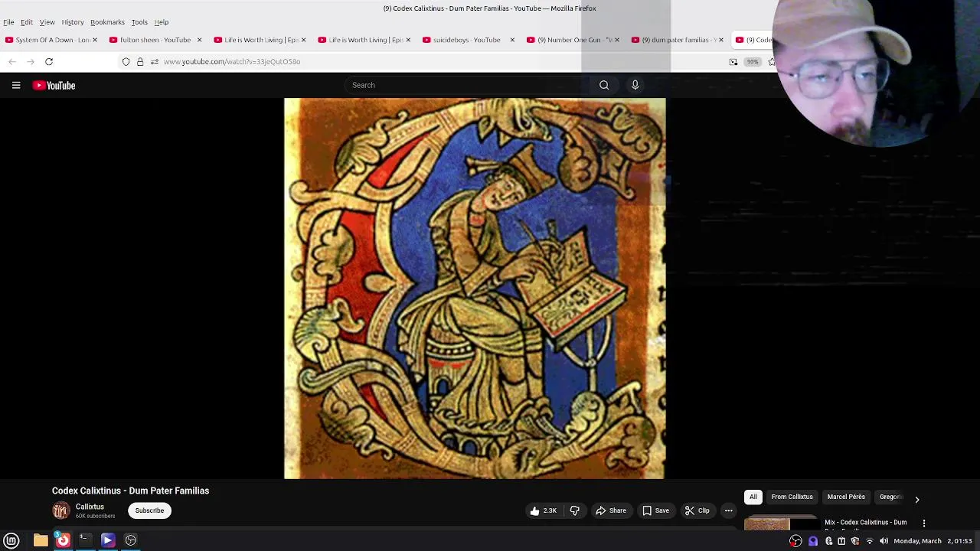Show more filter chips with arrow
This screenshot has width=980, height=551.
916,499
